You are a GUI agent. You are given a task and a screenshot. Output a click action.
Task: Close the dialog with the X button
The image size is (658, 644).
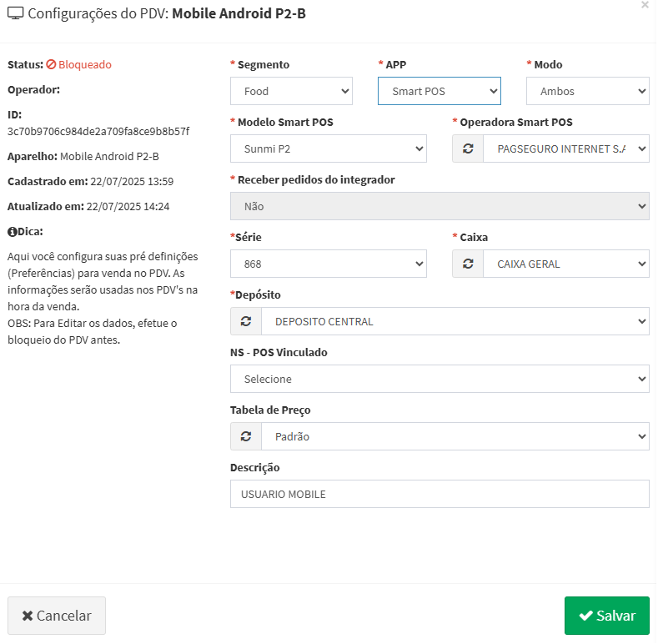click(x=645, y=5)
